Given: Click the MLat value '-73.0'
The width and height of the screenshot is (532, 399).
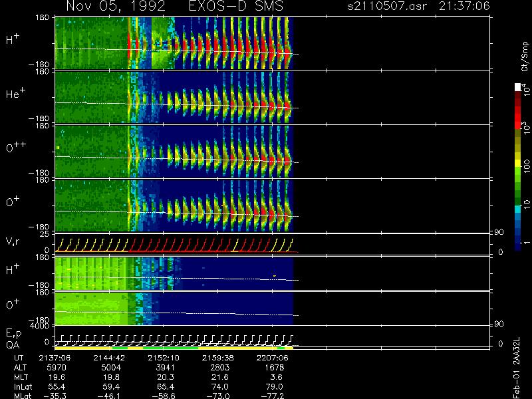Looking at the screenshot, I should [x=218, y=396].
